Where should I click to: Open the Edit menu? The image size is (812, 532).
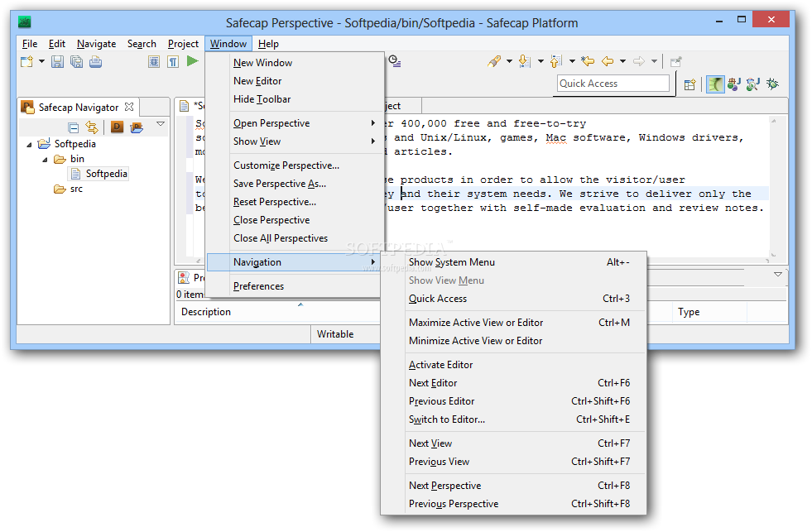57,44
